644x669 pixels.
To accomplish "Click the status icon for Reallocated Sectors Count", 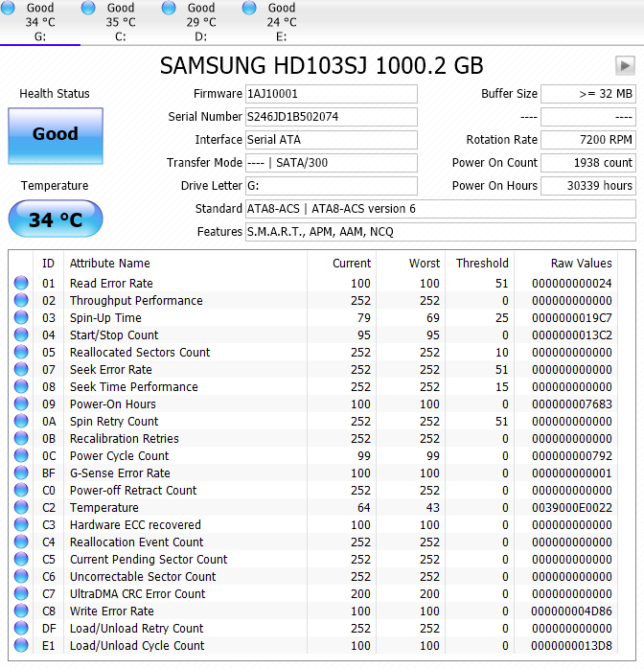I will (21, 352).
